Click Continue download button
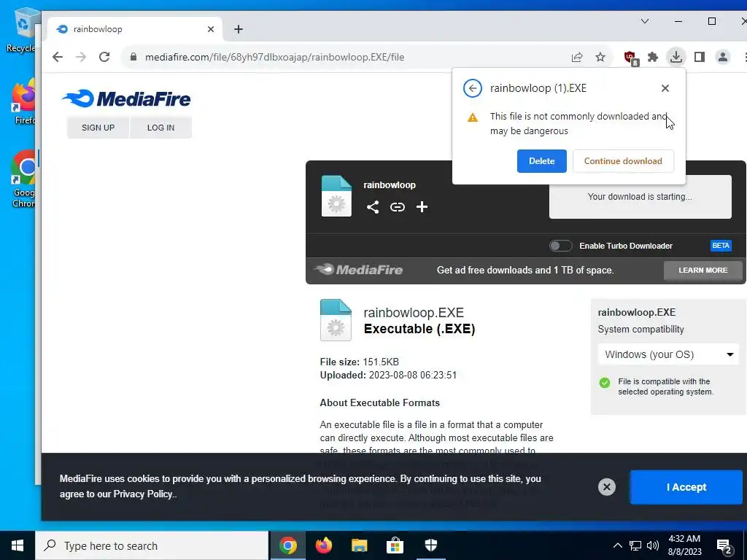Screen dimensions: 747x560 (623, 161)
